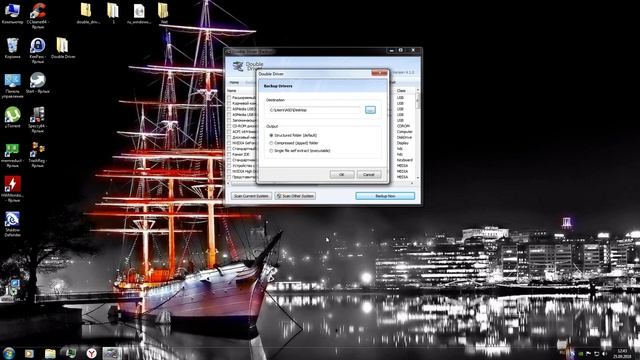The width and height of the screenshot is (640, 360).
Task: Launch the uTorrent desktop shortcut
Action: (12, 118)
